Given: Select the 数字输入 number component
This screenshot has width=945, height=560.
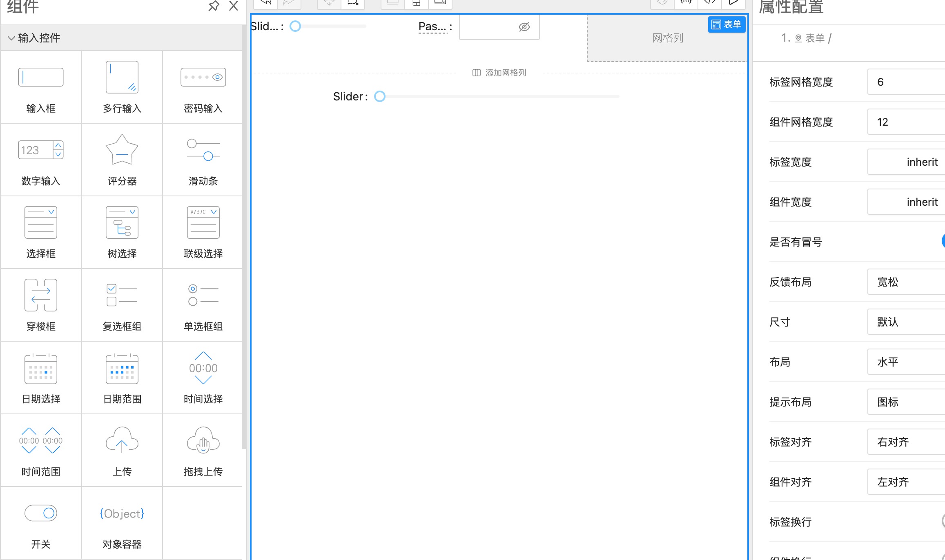Looking at the screenshot, I should tap(41, 160).
